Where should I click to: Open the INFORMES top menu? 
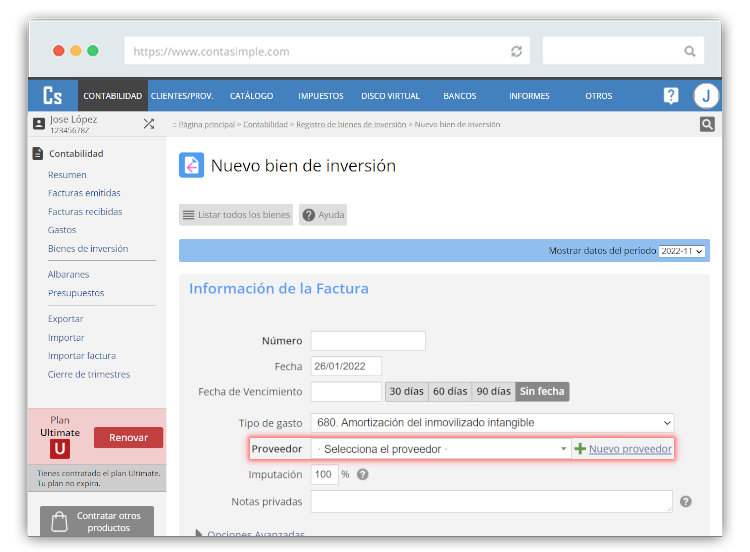[x=529, y=96]
